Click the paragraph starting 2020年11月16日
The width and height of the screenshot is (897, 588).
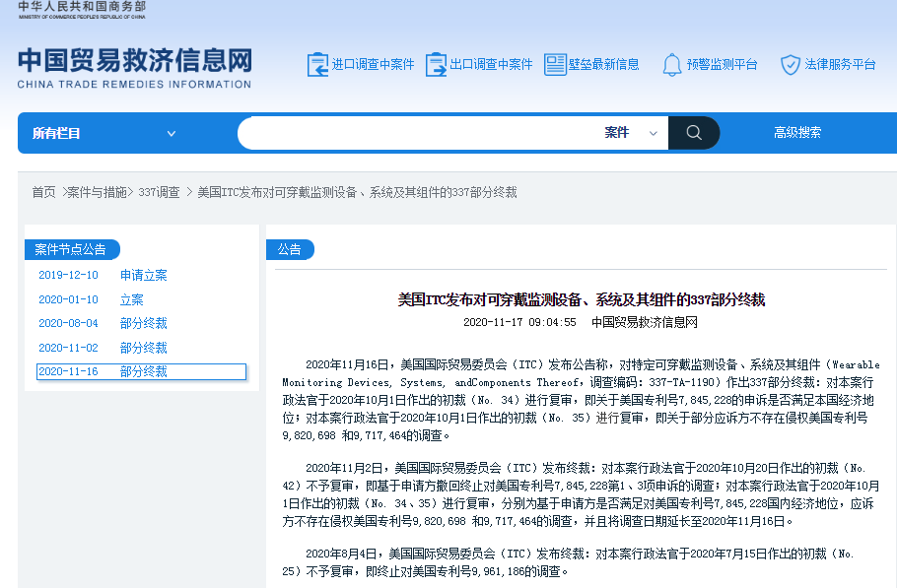(581, 400)
